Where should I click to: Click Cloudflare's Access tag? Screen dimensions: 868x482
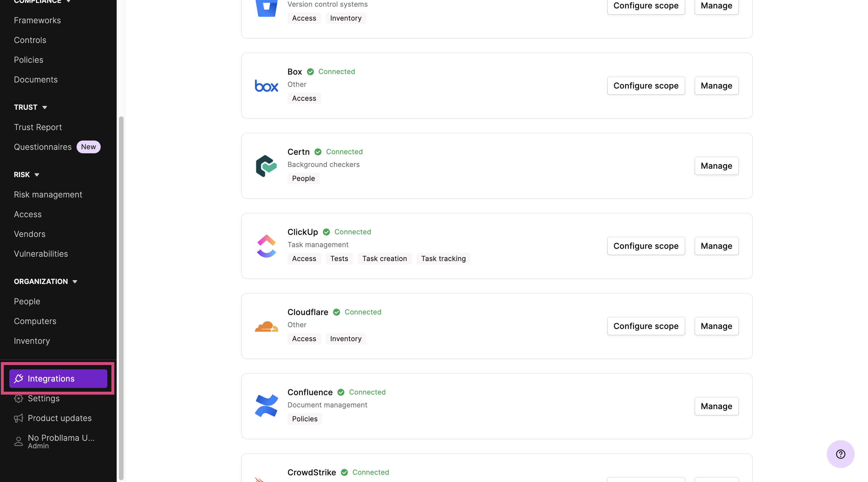coord(304,339)
